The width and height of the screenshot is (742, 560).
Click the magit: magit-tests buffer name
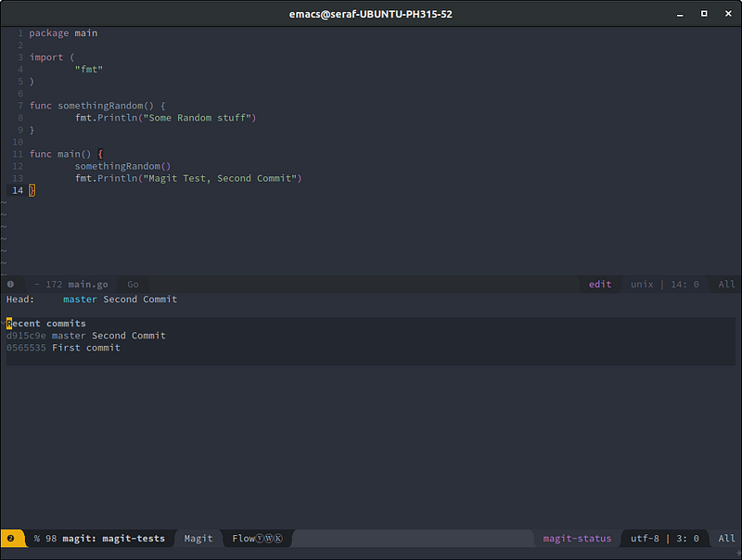[x=113, y=538]
